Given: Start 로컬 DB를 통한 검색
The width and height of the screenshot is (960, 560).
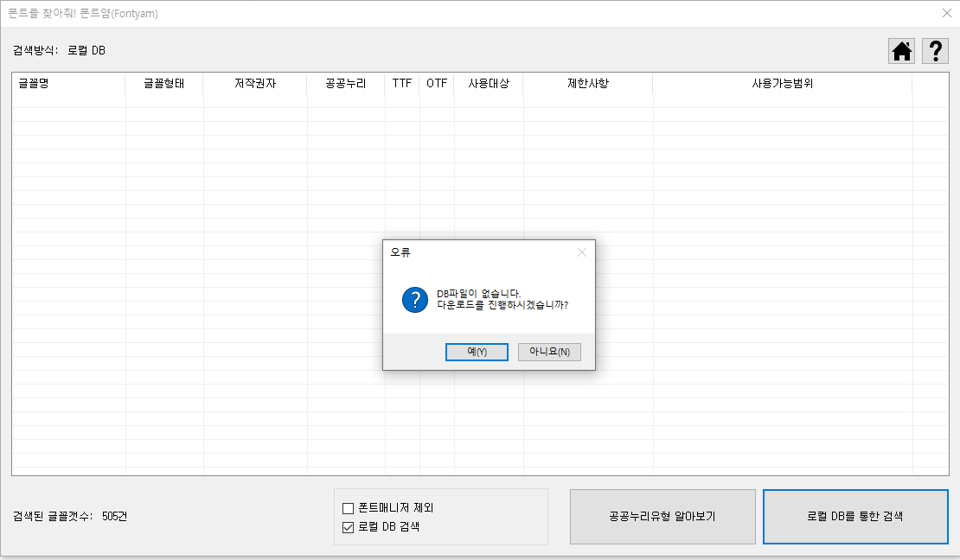Looking at the screenshot, I should [x=854, y=517].
